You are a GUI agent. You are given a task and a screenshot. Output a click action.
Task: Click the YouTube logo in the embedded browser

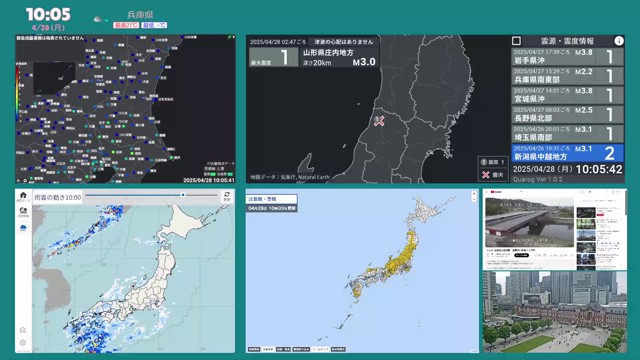[x=496, y=192]
